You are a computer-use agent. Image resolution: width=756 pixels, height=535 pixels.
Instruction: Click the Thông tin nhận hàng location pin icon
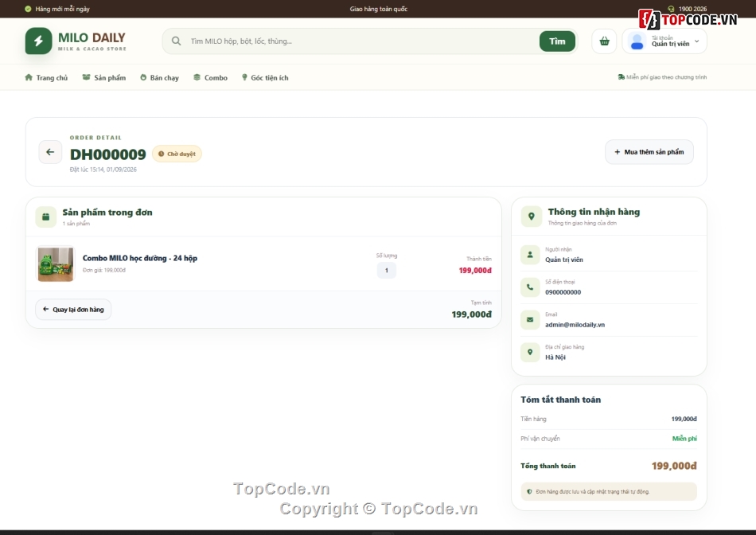click(532, 217)
